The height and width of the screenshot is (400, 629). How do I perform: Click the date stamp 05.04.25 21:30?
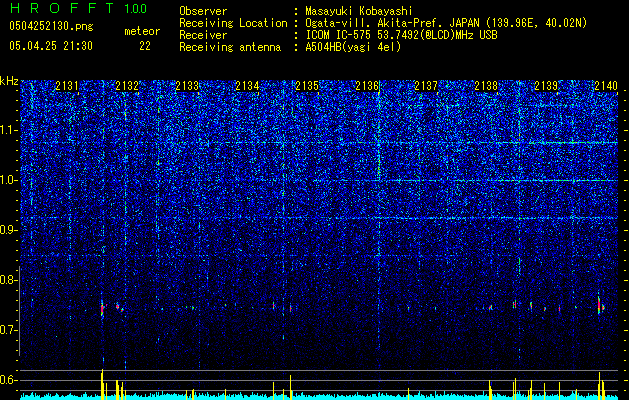(51, 46)
